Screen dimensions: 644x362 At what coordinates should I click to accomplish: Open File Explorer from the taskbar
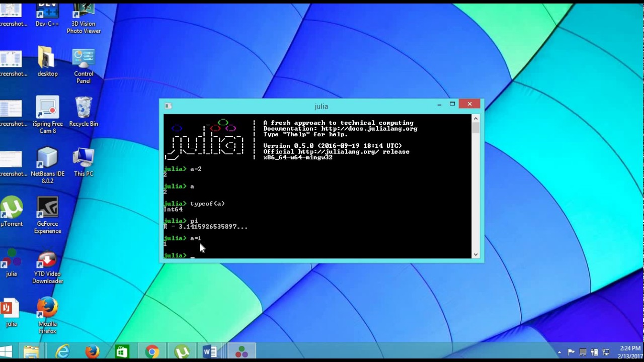click(x=31, y=352)
